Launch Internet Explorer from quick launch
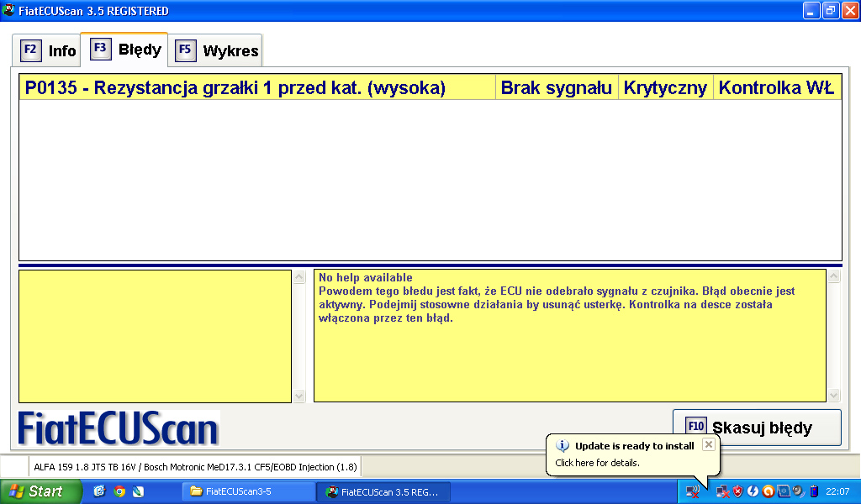 [99, 491]
